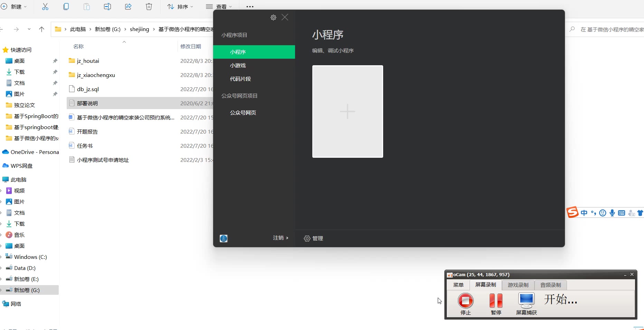Image resolution: width=644 pixels, height=330 pixels.
Task: Sort by 修改日期 column header
Action: coord(191,46)
